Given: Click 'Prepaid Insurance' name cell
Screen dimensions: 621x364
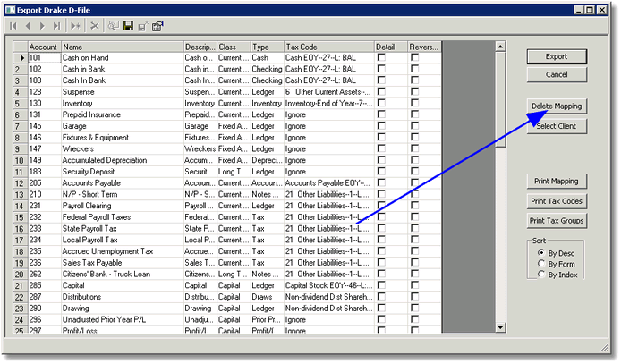Looking at the screenshot, I should tap(122, 114).
